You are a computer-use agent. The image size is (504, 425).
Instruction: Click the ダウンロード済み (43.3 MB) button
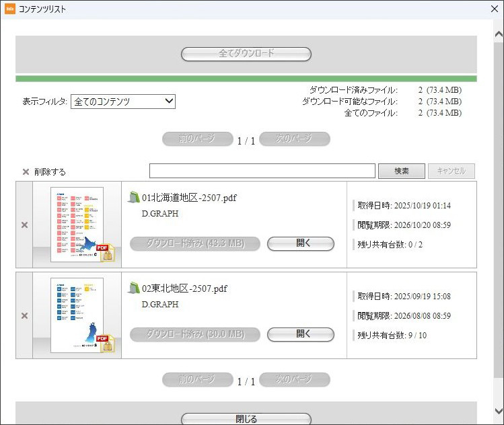[195, 243]
